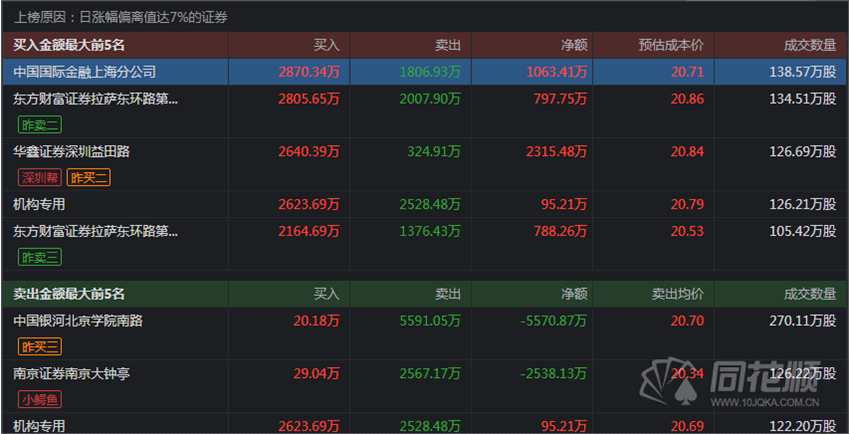Open the 南京证券南京大钟亭 row
Viewport: 850px width, 434px height.
point(72,373)
